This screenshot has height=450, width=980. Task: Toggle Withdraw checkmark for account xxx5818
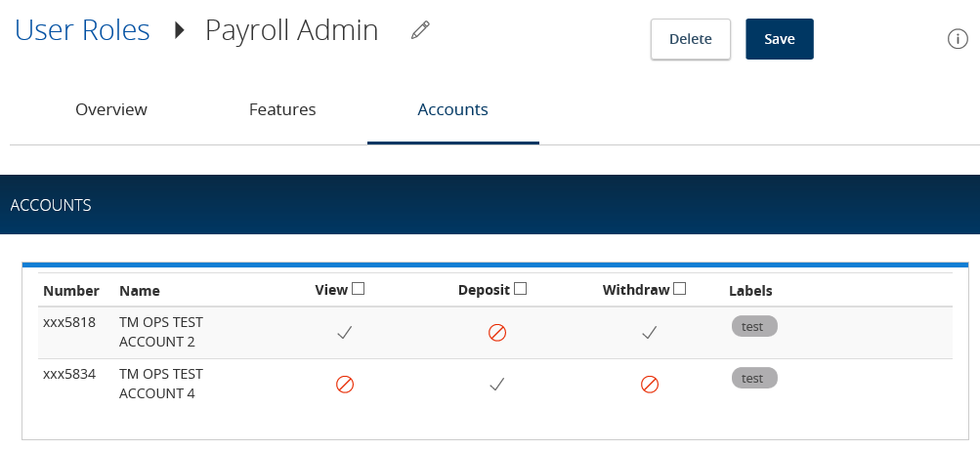click(x=650, y=333)
